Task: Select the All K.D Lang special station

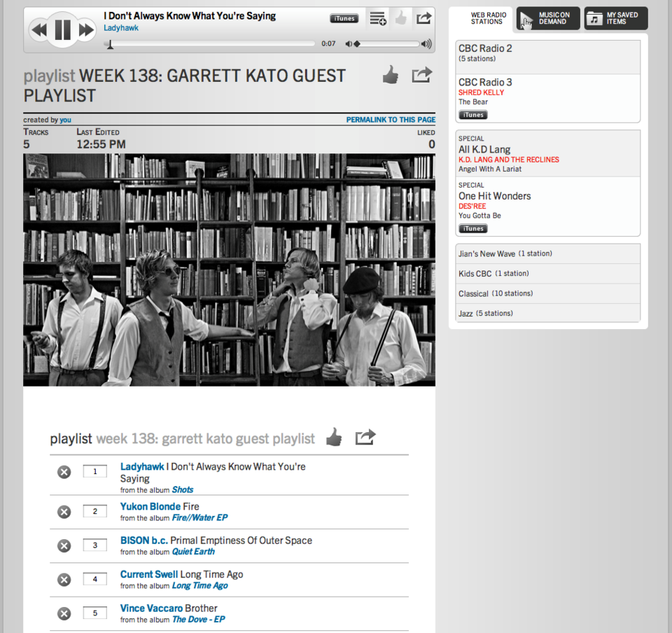Action: 547,154
